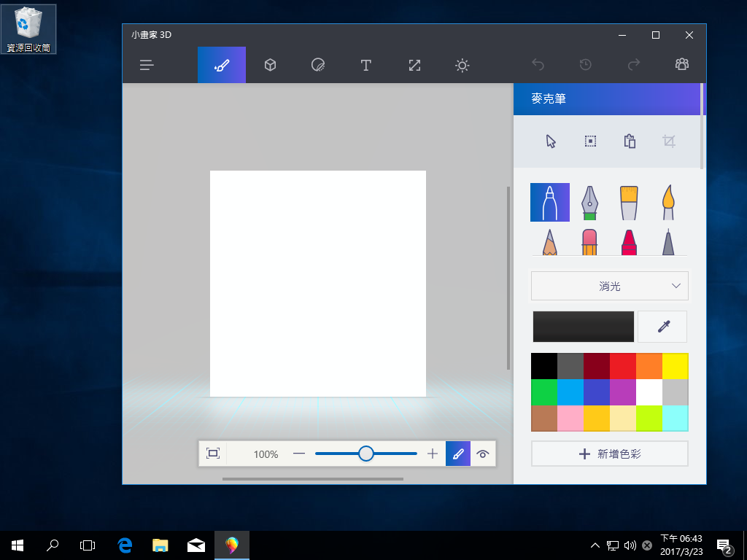747x560 pixels.
Task: Open File Explorer from the taskbar
Action: point(160,545)
